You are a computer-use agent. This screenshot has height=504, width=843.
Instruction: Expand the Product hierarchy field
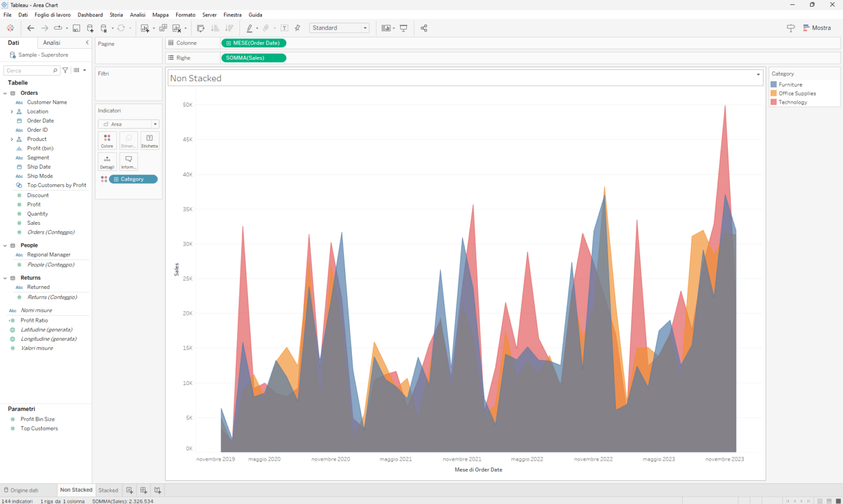12,139
